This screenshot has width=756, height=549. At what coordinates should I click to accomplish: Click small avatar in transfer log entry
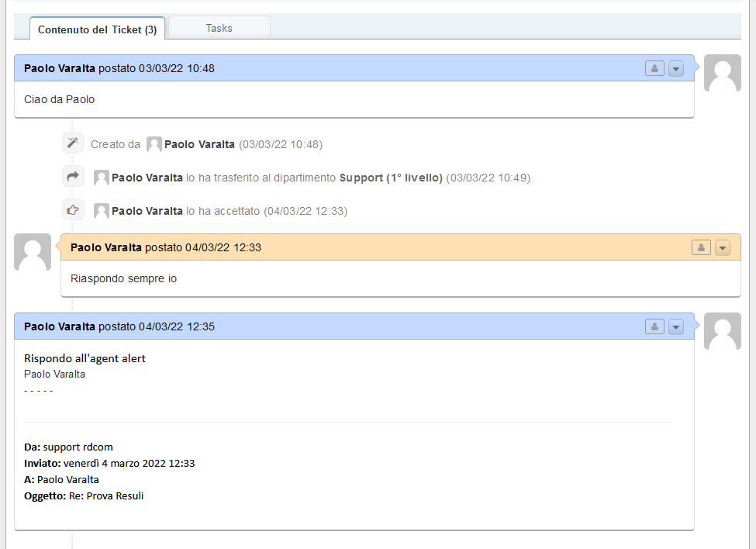[x=102, y=178]
